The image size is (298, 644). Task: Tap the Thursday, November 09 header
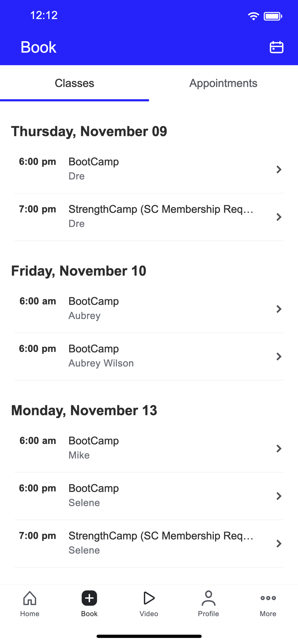point(89,131)
